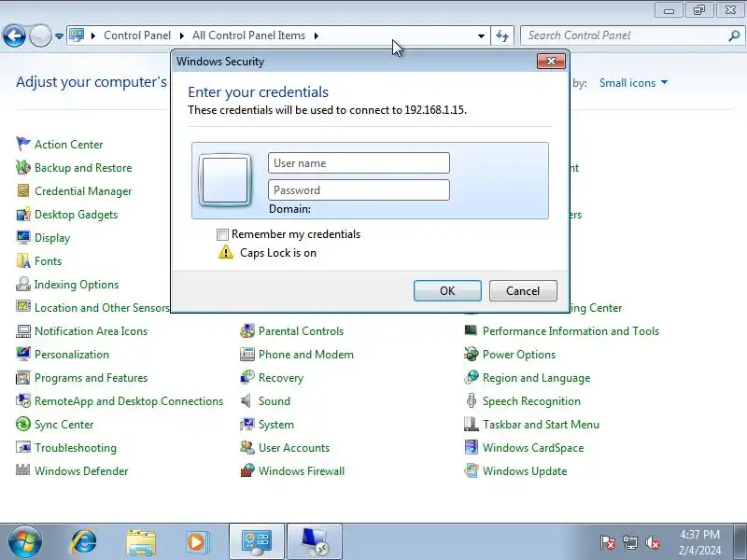Open the Personalization icon
747x560 pixels.
(22, 354)
